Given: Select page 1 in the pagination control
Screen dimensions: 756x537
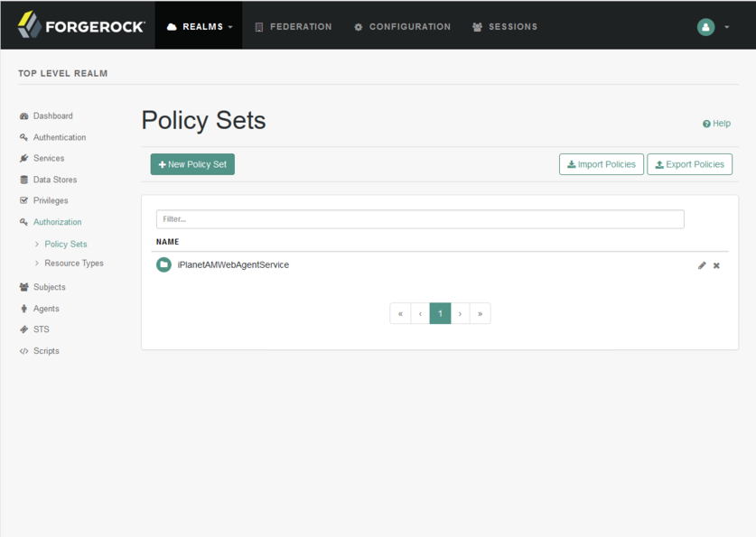Looking at the screenshot, I should click(x=440, y=313).
